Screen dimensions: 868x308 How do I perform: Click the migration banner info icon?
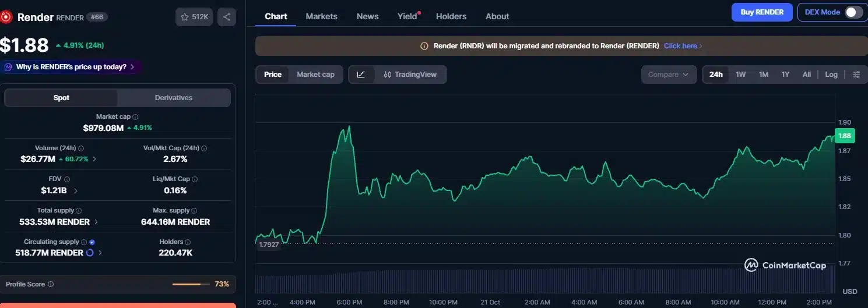coord(424,46)
